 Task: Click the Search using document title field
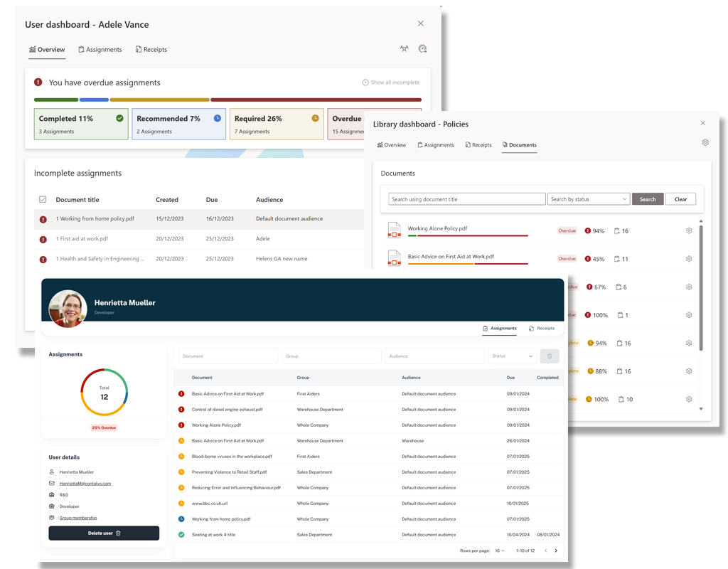[467, 199]
